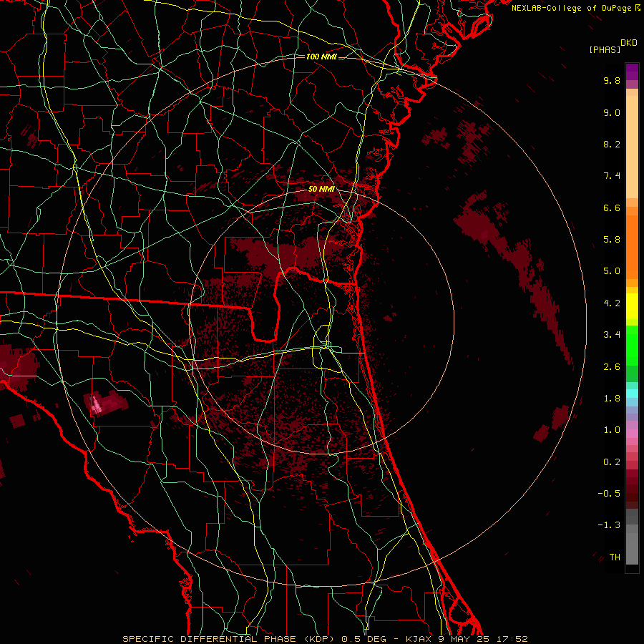Pick the purple segment atop the color bar
The image size is (644, 644).
pos(632,72)
